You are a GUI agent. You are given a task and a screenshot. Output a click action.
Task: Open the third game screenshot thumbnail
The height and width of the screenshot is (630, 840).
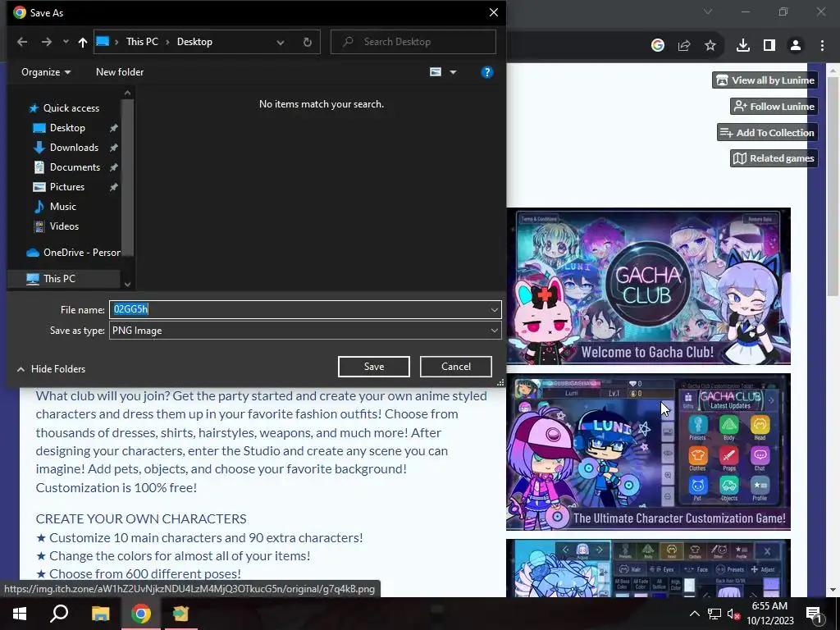[648, 568]
